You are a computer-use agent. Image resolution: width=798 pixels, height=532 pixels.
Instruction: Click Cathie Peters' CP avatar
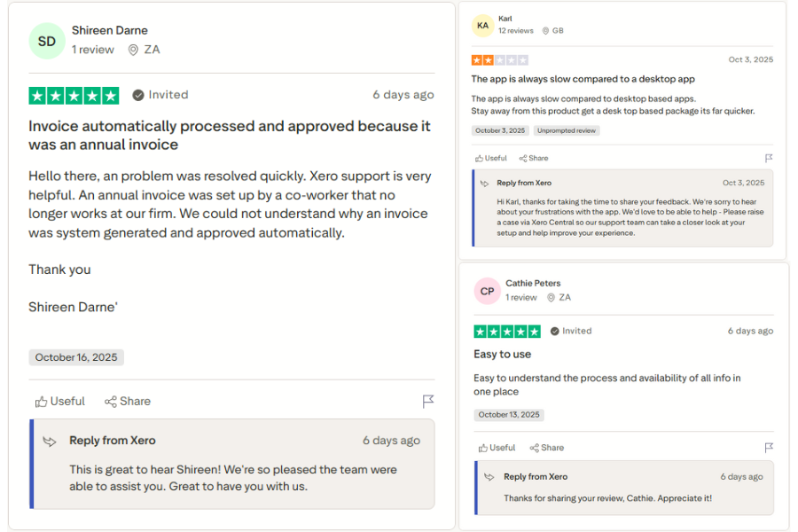[487, 291]
